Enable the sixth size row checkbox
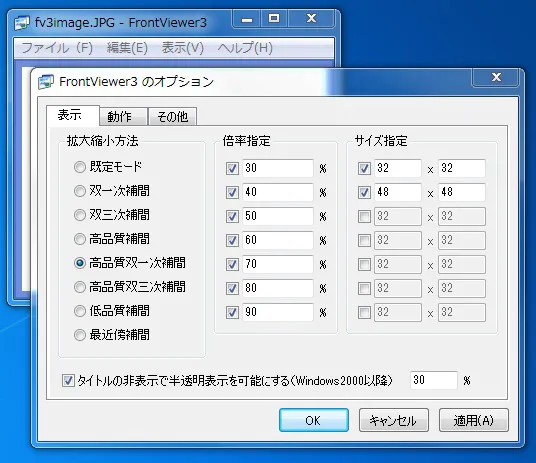Image resolution: width=536 pixels, height=463 pixels. tap(364, 288)
